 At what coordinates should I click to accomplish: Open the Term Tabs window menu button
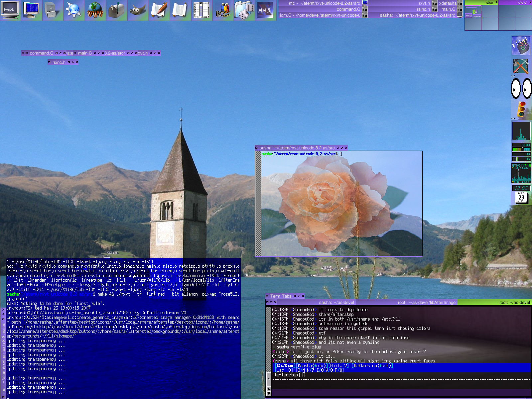click(x=267, y=296)
